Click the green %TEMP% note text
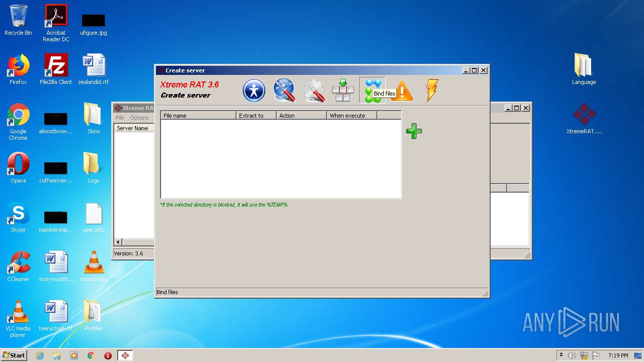 click(x=224, y=205)
